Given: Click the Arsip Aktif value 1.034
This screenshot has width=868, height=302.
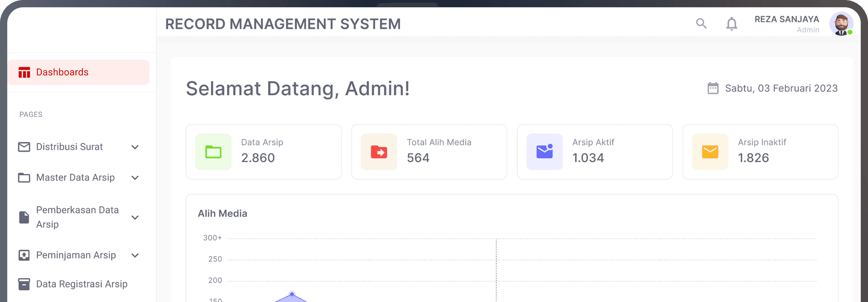Looking at the screenshot, I should (588, 158).
